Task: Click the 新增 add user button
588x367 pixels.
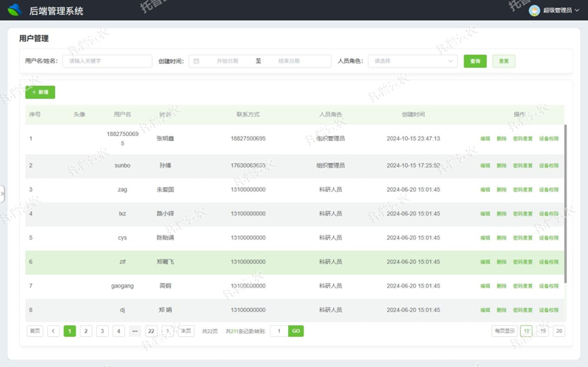Action: tap(40, 93)
